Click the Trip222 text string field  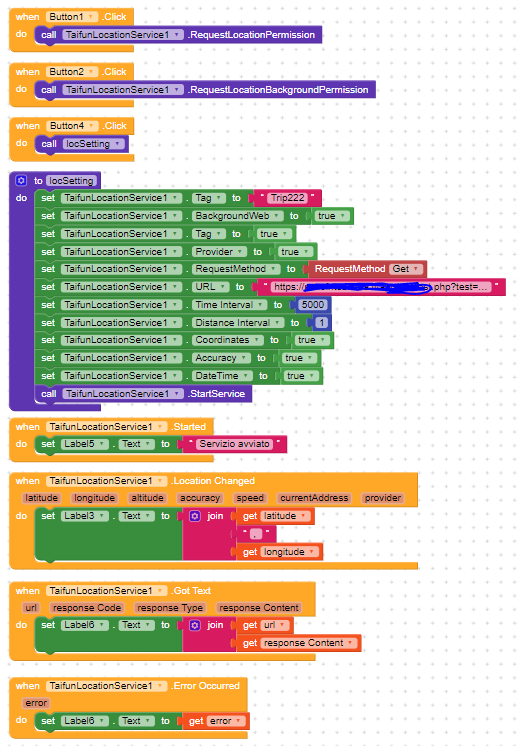click(x=287, y=198)
